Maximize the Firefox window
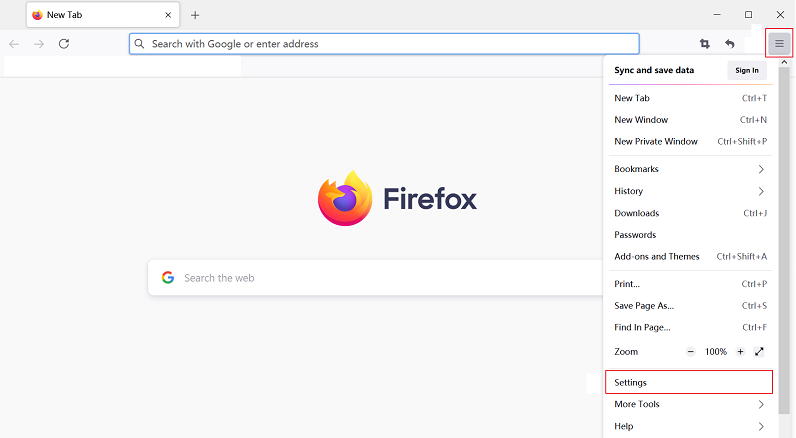The width and height of the screenshot is (796, 438). tap(748, 15)
